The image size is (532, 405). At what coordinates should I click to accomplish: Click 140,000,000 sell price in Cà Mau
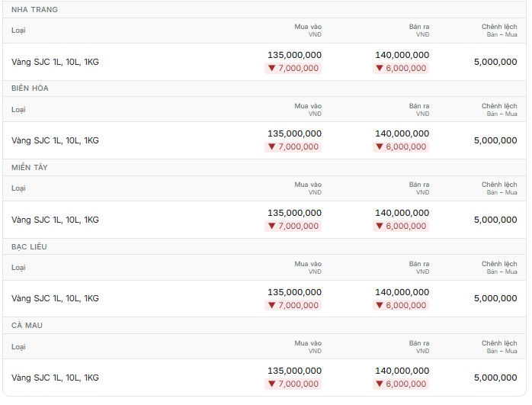tap(402, 371)
